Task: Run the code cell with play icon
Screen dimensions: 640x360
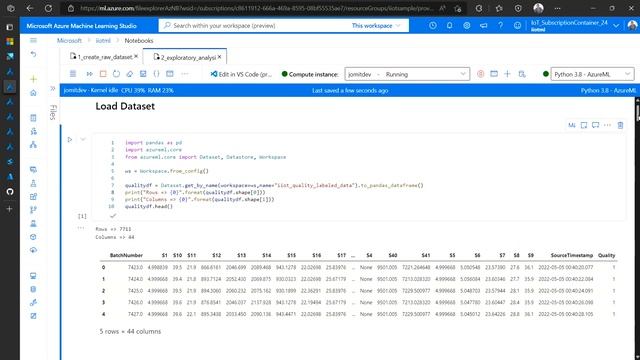Action: tap(70, 140)
